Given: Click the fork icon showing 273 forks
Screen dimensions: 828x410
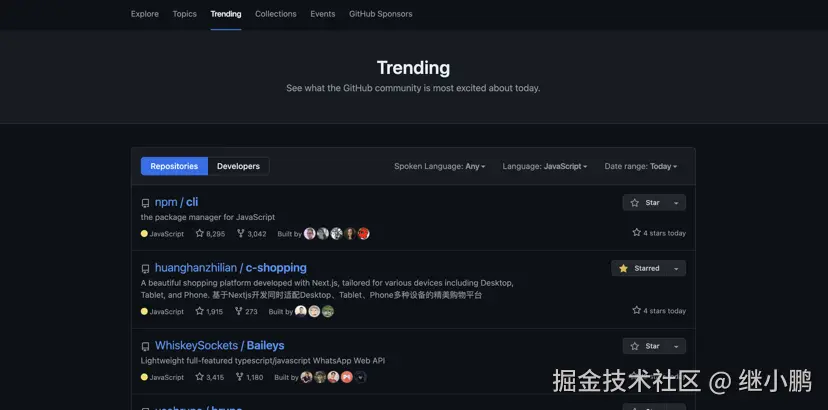Looking at the screenshot, I should point(238,312).
